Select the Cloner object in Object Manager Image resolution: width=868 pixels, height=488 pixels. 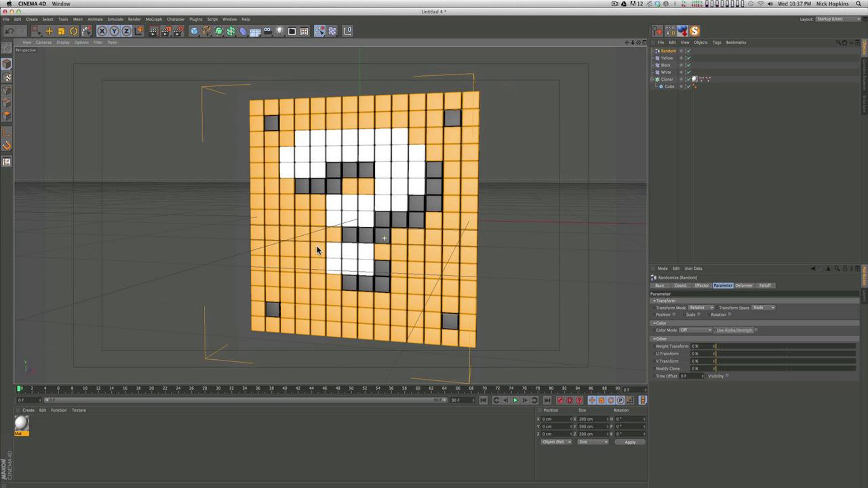coord(667,79)
